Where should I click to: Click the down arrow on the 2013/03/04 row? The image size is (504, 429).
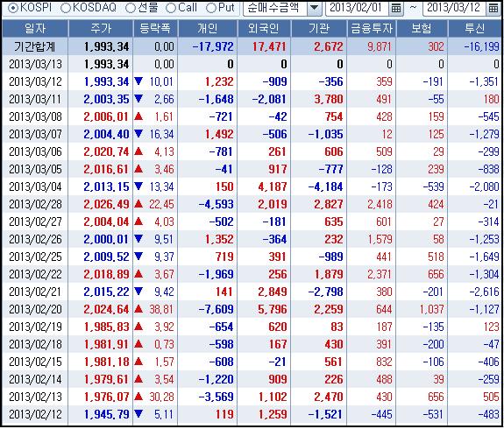(138, 186)
